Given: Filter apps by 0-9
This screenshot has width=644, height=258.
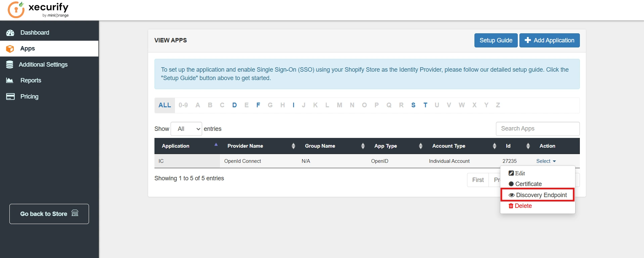Looking at the screenshot, I should pos(183,105).
